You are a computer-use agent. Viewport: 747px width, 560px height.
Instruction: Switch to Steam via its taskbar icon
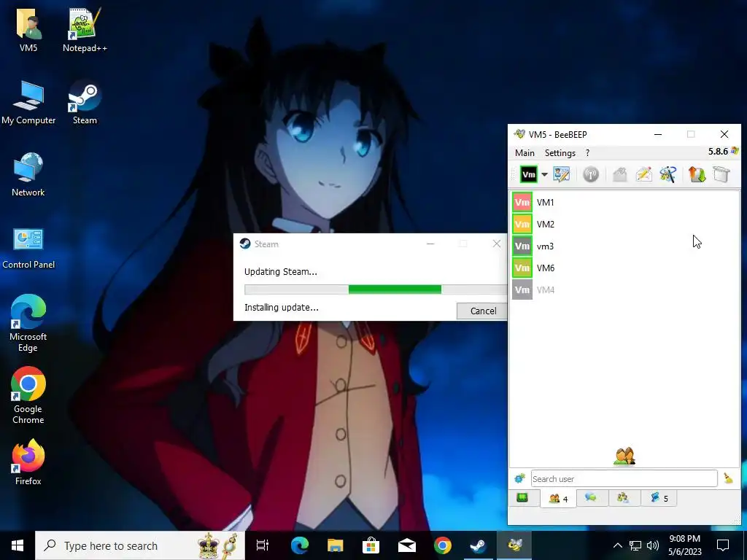[479, 545]
